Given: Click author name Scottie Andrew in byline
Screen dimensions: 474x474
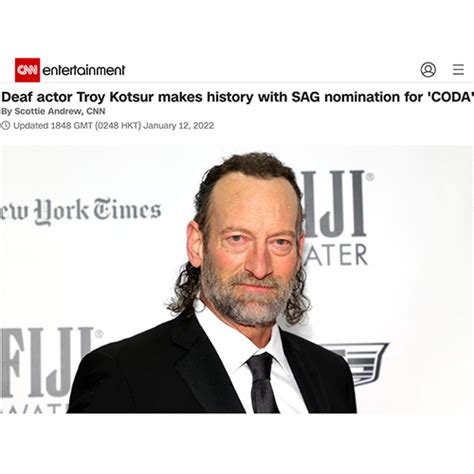Looking at the screenshot, I should click(x=48, y=111).
